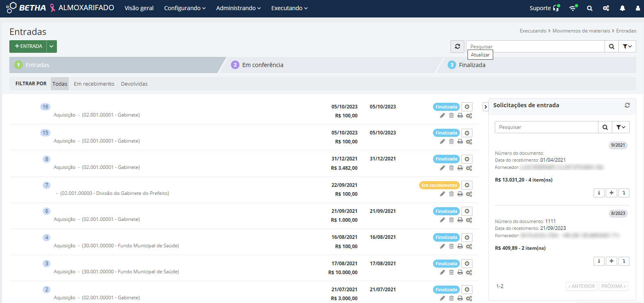Delete entry 16 with the trash icon
The height and width of the screenshot is (303, 644).
(x=451, y=116)
